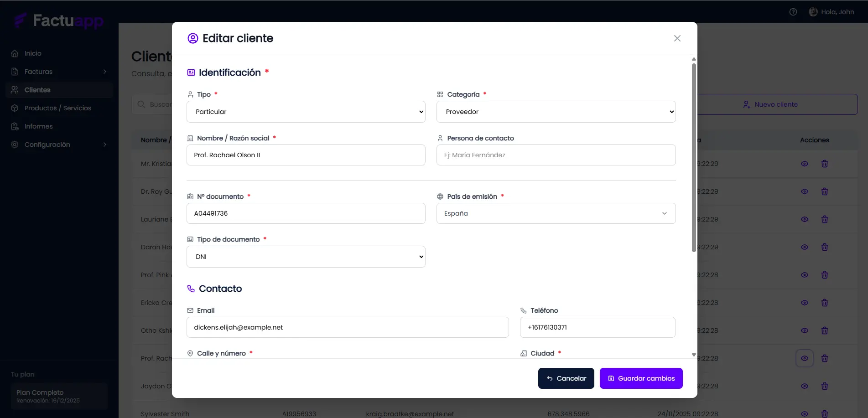
Task: Click the help question mark icon
Action: (x=793, y=12)
